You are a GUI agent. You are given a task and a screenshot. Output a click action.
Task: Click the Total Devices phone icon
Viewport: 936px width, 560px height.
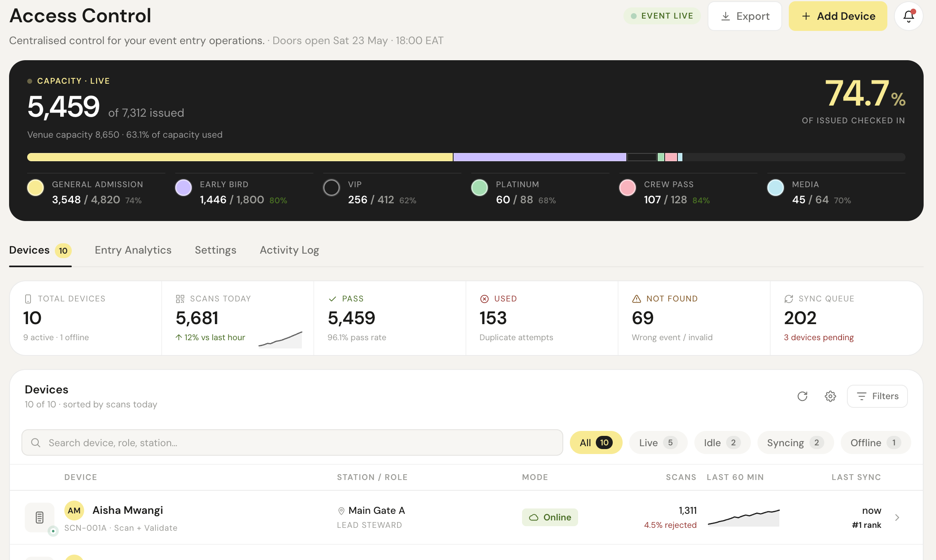[x=28, y=299]
